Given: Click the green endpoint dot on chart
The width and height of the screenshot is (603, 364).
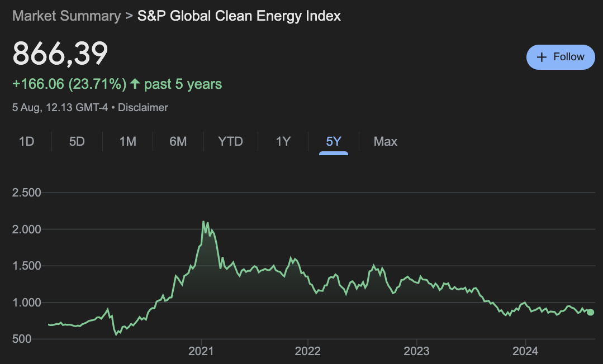Looking at the screenshot, I should coord(591,312).
